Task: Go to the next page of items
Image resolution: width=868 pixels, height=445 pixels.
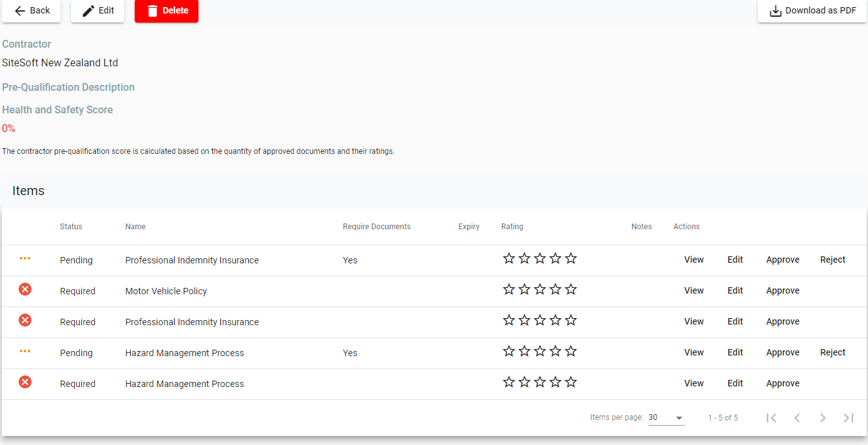Action: click(x=822, y=418)
